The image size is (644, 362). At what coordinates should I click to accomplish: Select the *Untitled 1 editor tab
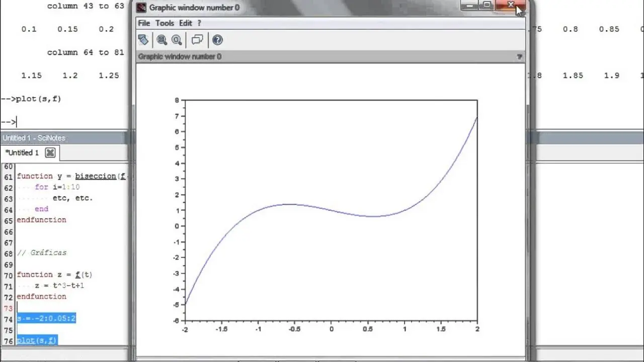22,153
